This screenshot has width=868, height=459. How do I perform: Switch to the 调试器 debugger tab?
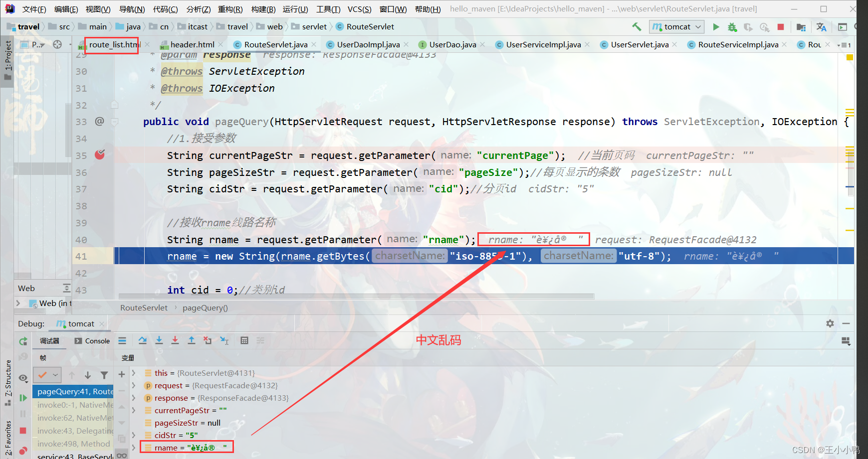[49, 341]
